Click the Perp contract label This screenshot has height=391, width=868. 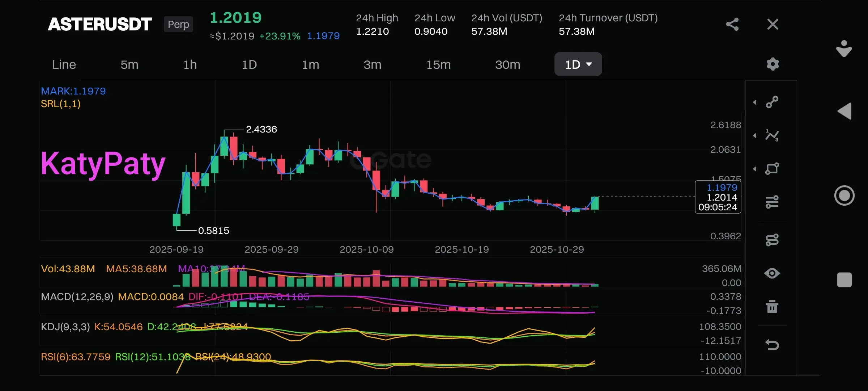point(178,24)
